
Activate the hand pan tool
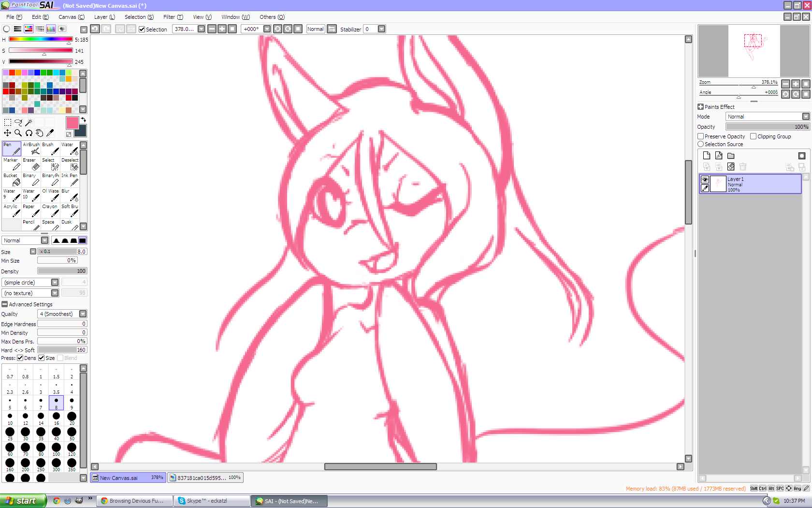coord(40,133)
